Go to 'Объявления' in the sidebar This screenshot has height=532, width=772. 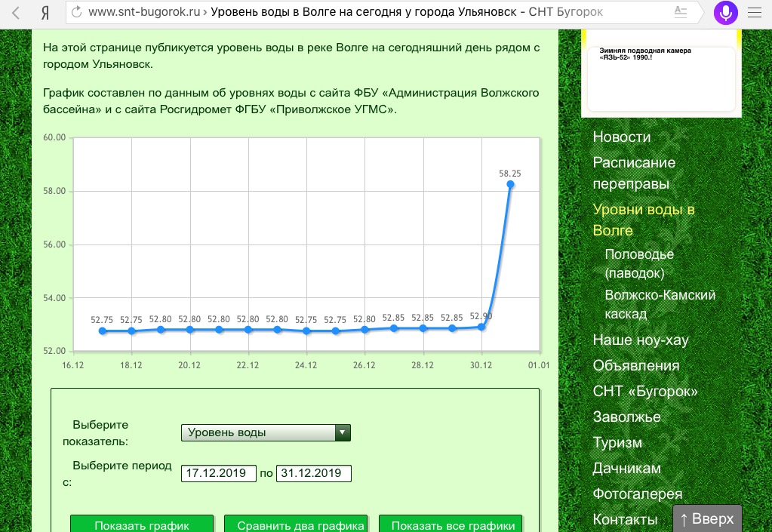[x=636, y=366]
